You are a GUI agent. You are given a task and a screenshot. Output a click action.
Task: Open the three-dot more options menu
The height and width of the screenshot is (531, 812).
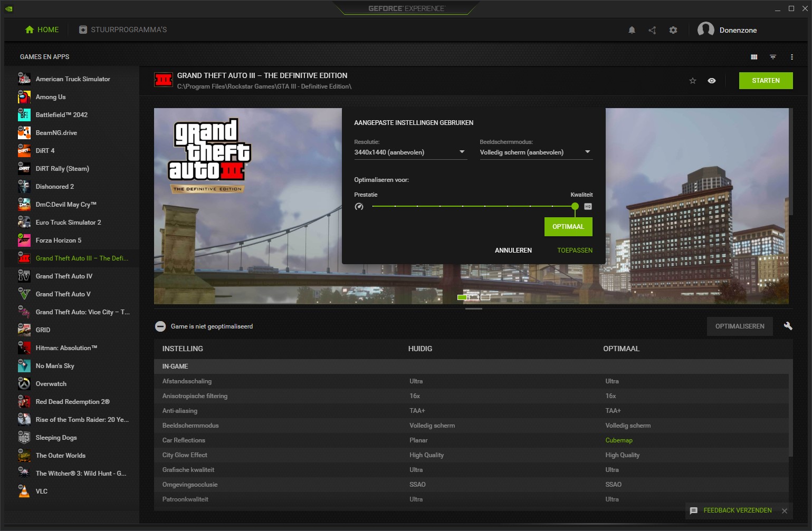coord(791,57)
